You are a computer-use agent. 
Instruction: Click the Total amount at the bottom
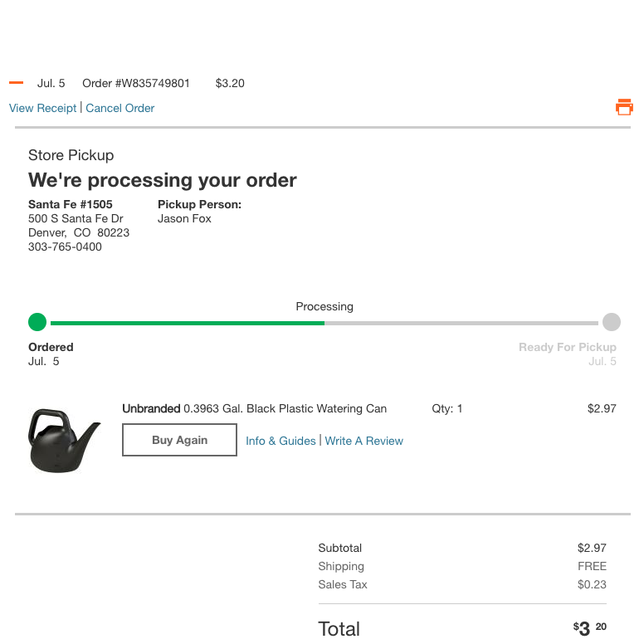coord(589,628)
